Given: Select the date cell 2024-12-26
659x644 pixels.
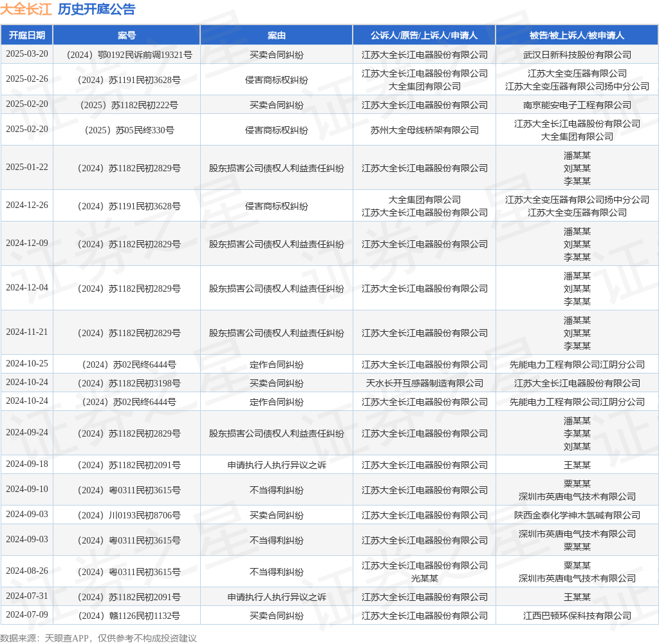Looking at the screenshot, I should 27,205.
